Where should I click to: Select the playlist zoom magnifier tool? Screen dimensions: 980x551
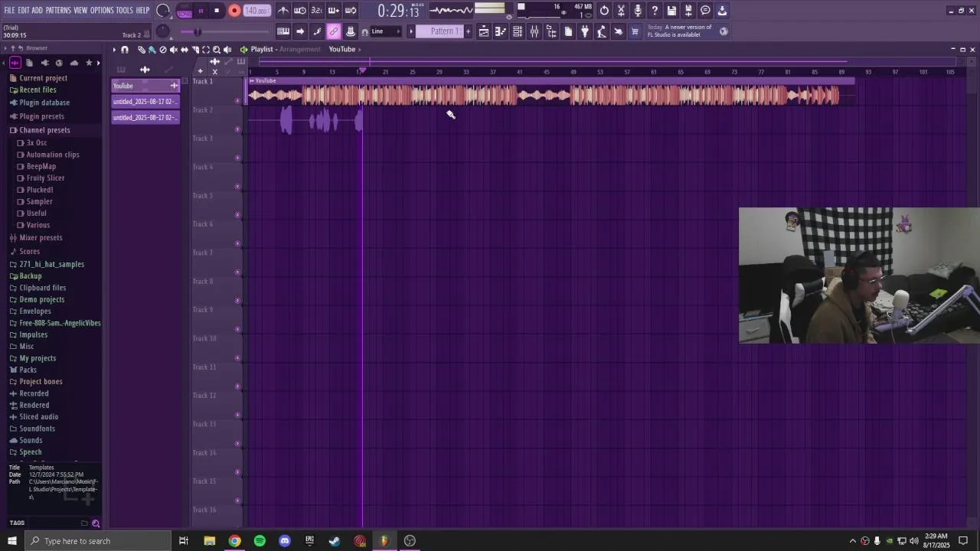click(217, 50)
